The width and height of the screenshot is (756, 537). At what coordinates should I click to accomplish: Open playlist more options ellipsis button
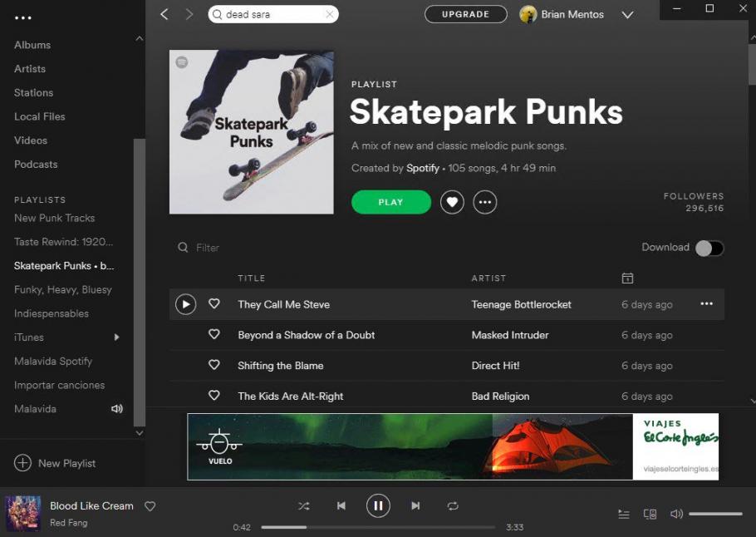[x=484, y=202]
